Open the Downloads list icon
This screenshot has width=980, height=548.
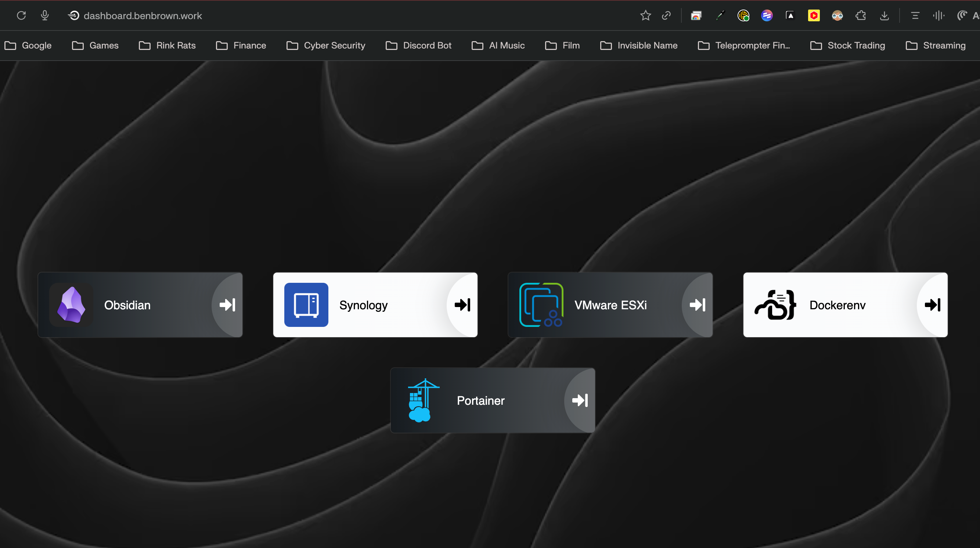click(884, 15)
